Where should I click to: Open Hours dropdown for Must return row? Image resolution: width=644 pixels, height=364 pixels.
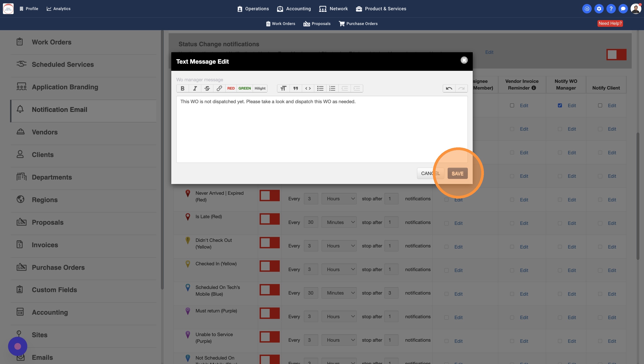339,316
